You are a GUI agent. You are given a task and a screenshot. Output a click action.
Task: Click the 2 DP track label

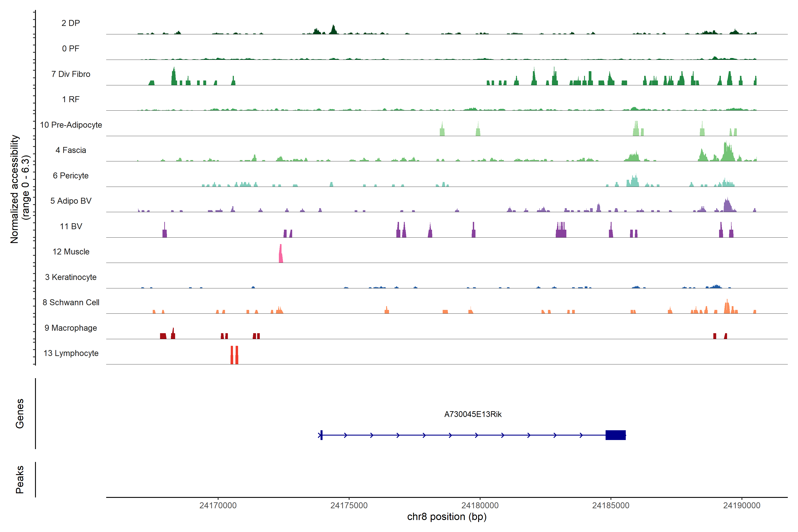[x=70, y=23]
